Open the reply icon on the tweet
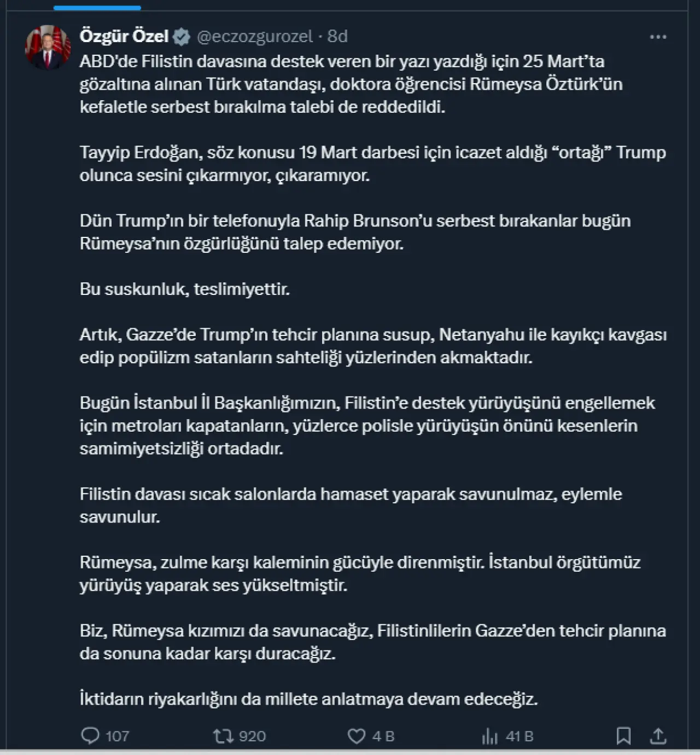The image size is (700, 755). tap(90, 736)
